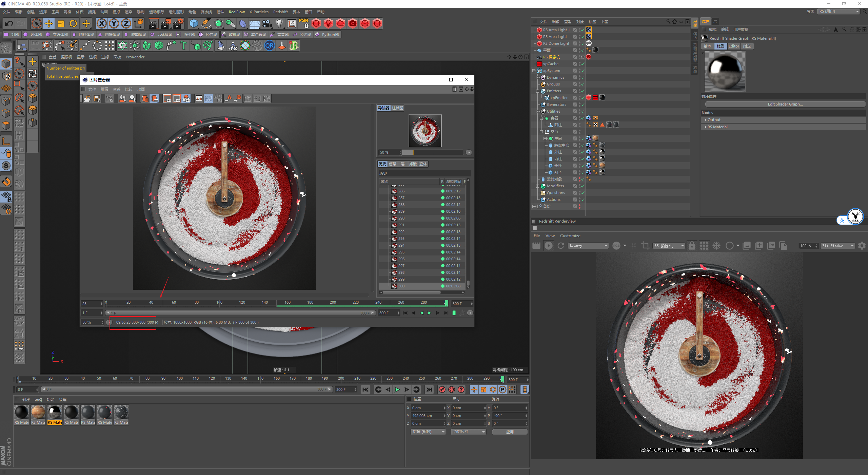Play forward in Picture Viewer

[429, 313]
